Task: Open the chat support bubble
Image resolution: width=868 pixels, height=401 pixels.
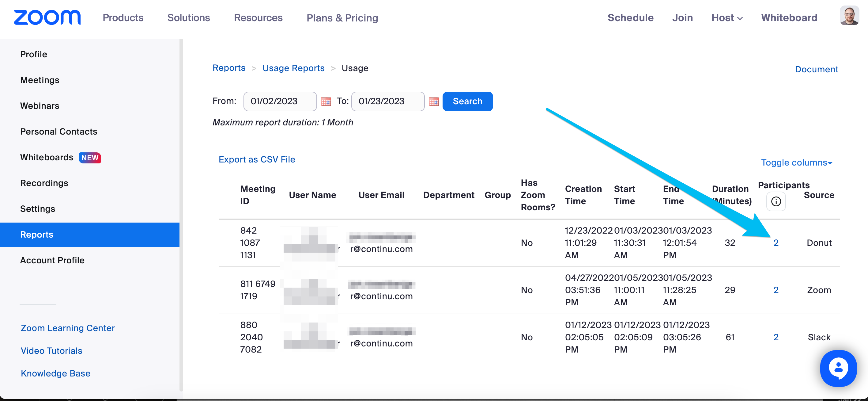Action: click(838, 368)
